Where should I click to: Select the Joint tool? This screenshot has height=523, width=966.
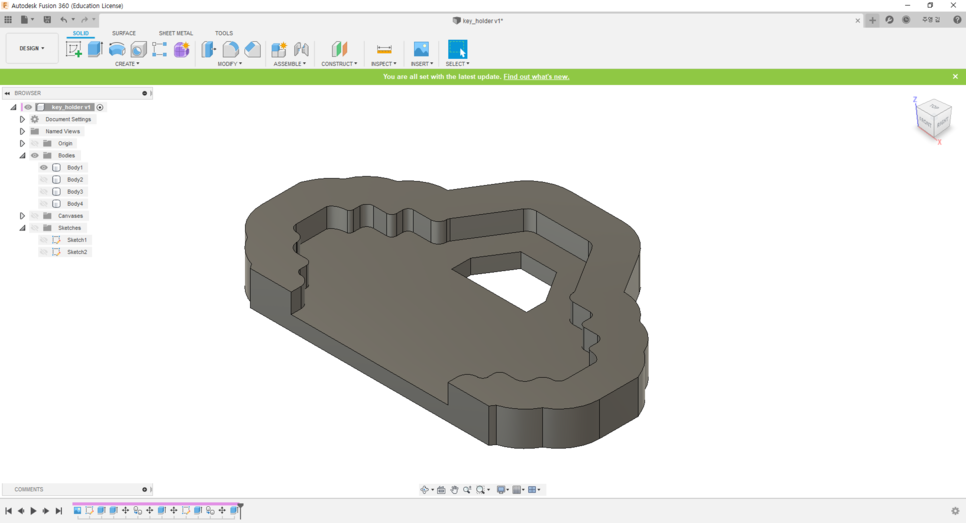pyautogui.click(x=301, y=49)
